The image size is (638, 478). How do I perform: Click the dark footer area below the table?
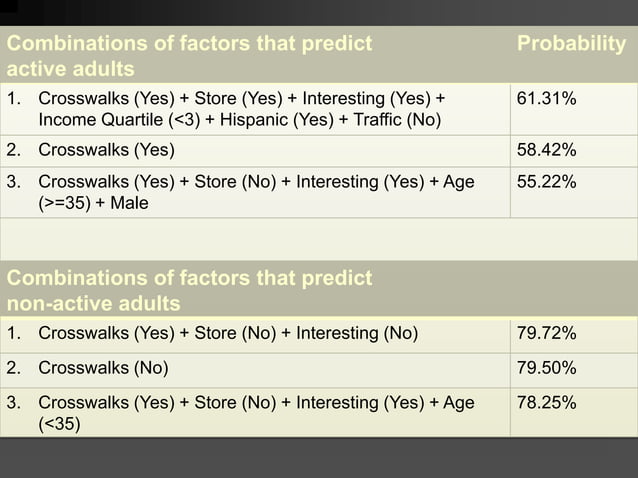[x=318, y=458]
